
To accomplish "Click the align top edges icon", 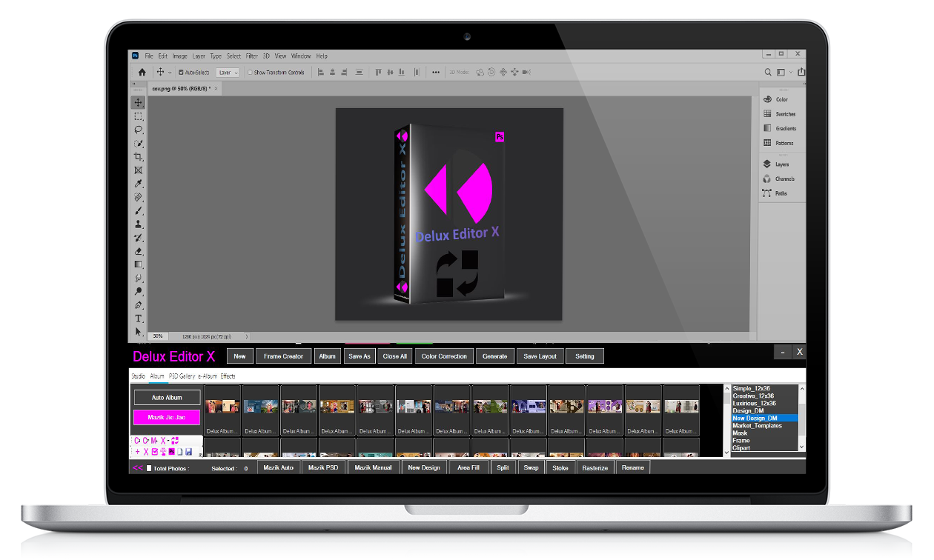I will pos(378,73).
